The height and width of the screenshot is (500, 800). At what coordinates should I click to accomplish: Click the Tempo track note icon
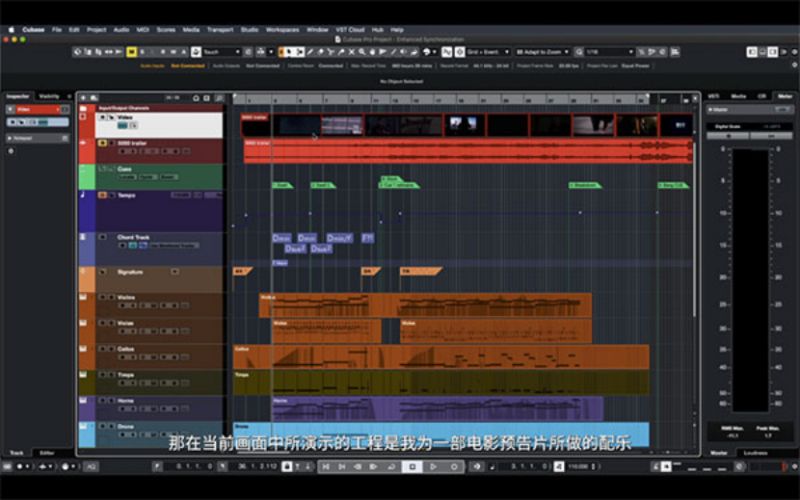click(x=83, y=195)
